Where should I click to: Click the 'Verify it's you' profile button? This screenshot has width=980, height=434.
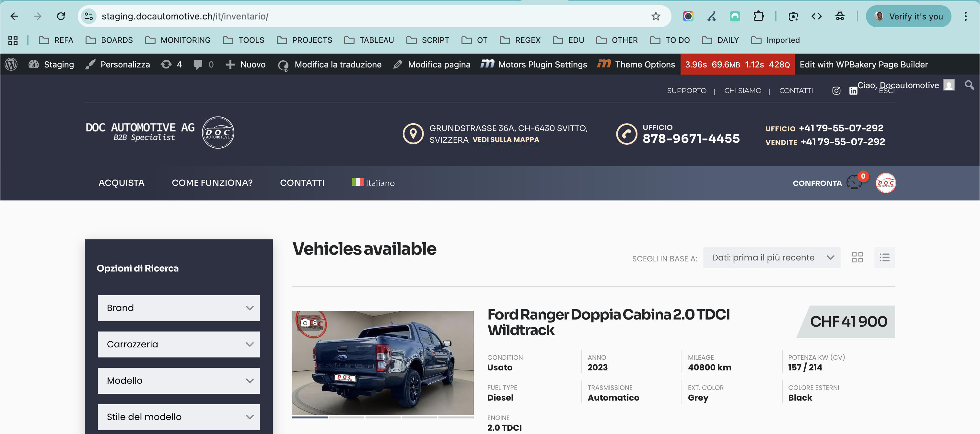coord(908,16)
